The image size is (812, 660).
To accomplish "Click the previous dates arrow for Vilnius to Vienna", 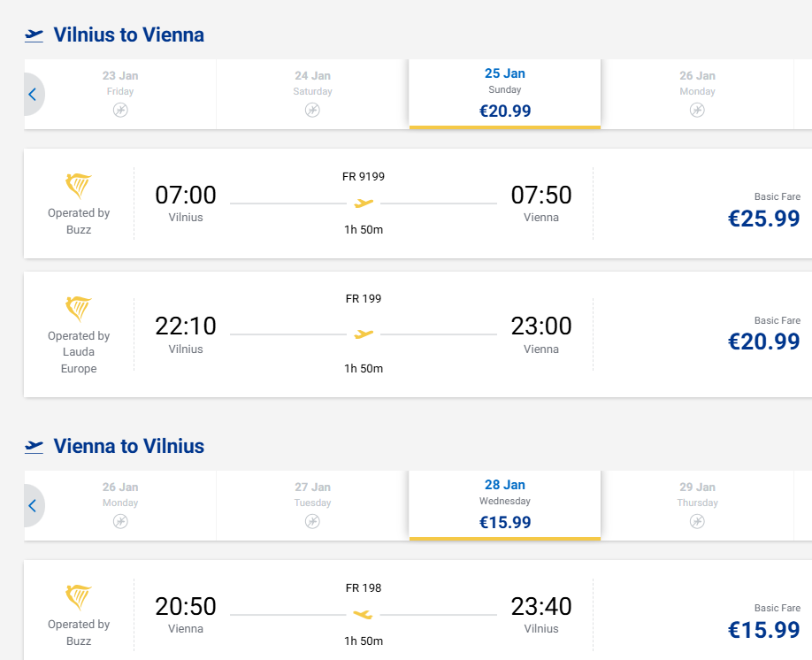I will pyautogui.click(x=33, y=95).
